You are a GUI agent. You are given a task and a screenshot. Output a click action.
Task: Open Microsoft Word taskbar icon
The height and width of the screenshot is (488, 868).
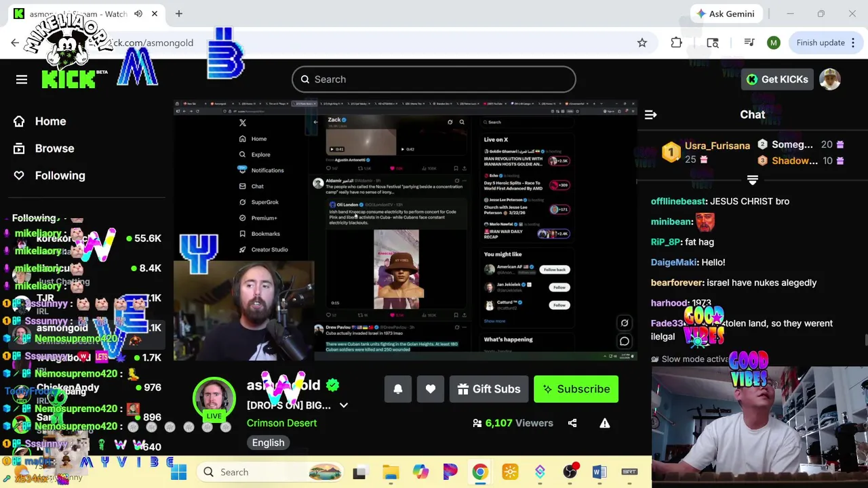click(x=599, y=472)
